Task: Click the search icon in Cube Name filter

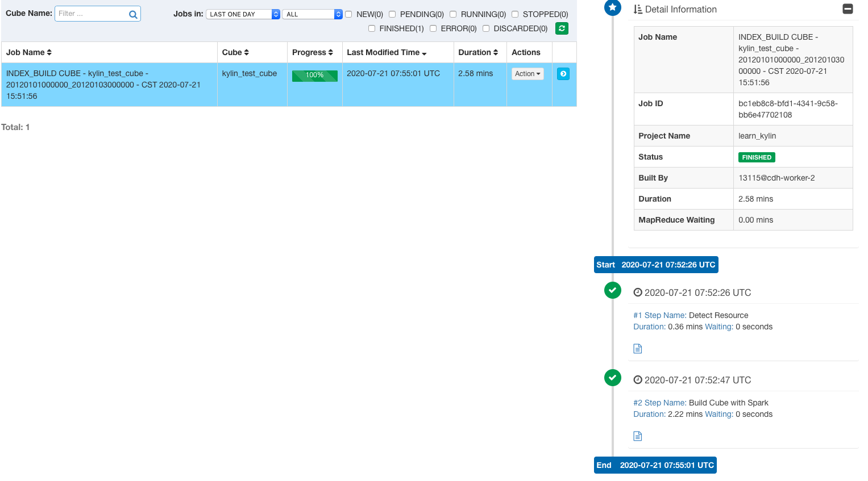Action: pos(133,14)
